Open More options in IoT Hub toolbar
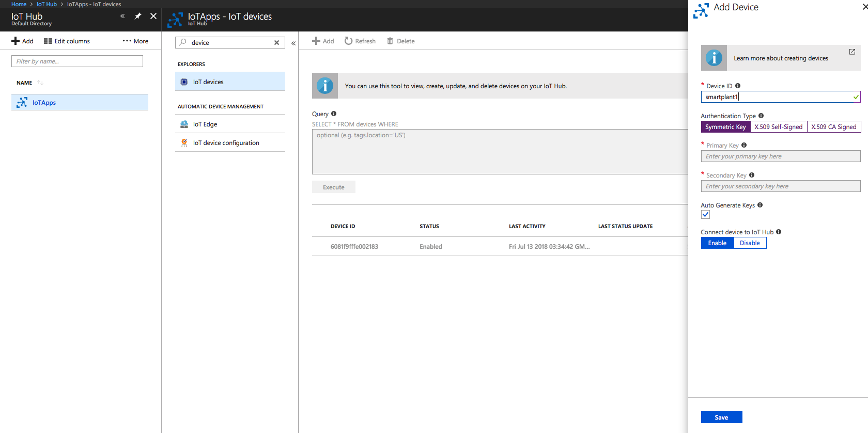868x433 pixels. (135, 41)
